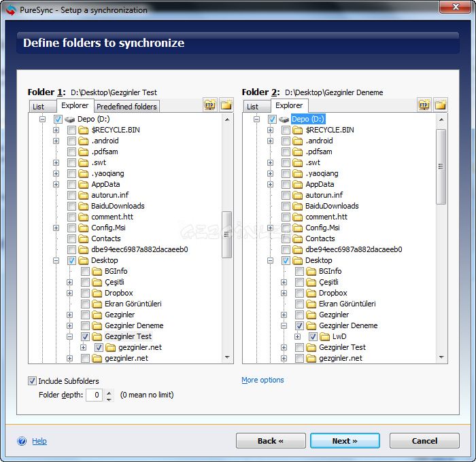Expand .yaoqiang folder in Folder 2 tree

click(x=270, y=173)
